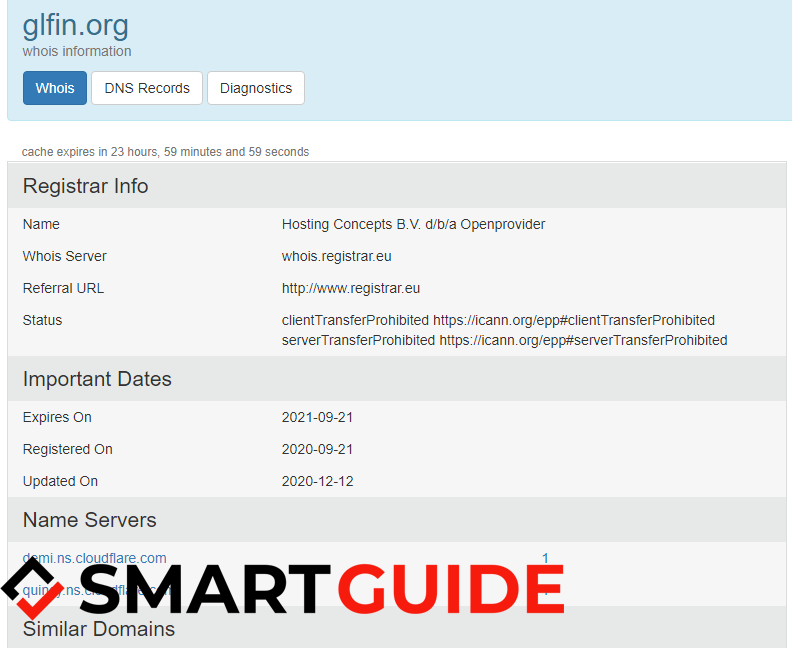
Task: Click the whois.registrar.eu server value
Action: [x=336, y=256]
